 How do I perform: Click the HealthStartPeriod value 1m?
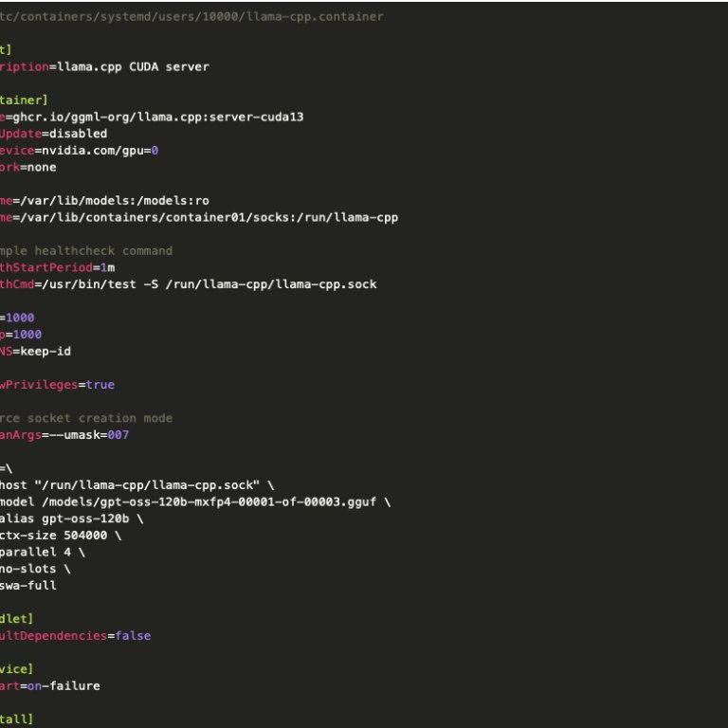coord(107,267)
